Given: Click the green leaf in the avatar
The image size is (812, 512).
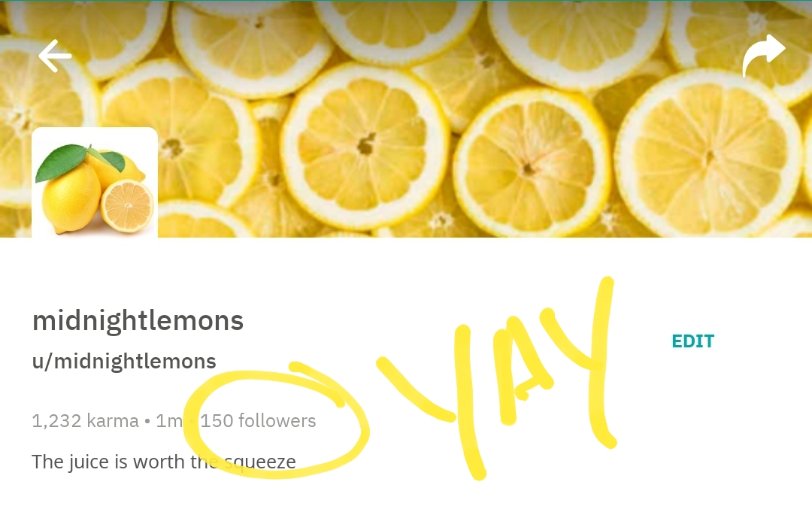Looking at the screenshot, I should click(x=62, y=162).
